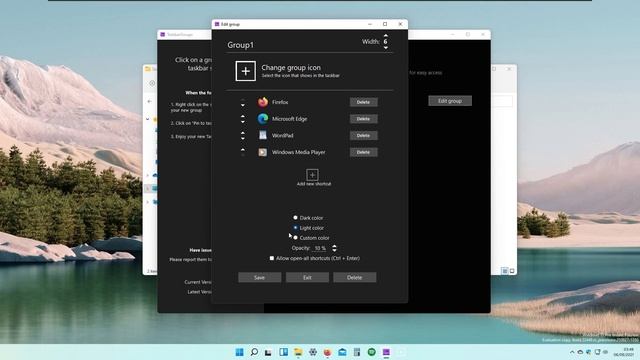Open the taskbar clock and date
This screenshot has height=360, width=640.
tap(623, 352)
